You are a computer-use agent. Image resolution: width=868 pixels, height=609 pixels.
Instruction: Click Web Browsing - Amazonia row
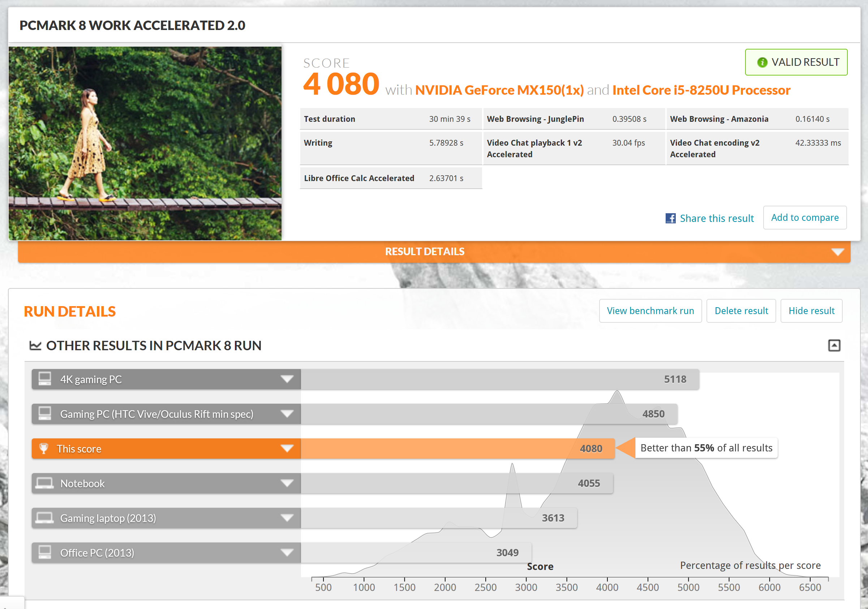tap(757, 119)
